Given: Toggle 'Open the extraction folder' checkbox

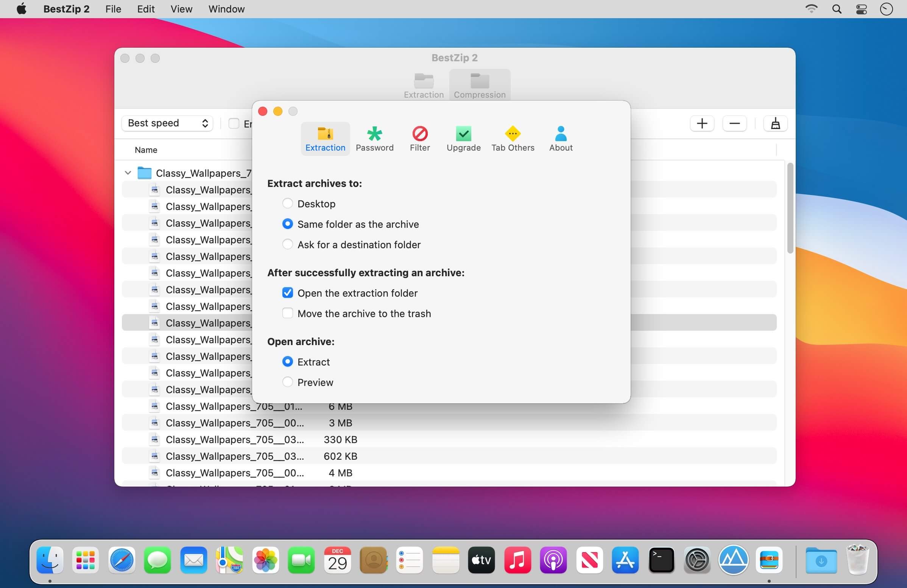Looking at the screenshot, I should [x=288, y=293].
